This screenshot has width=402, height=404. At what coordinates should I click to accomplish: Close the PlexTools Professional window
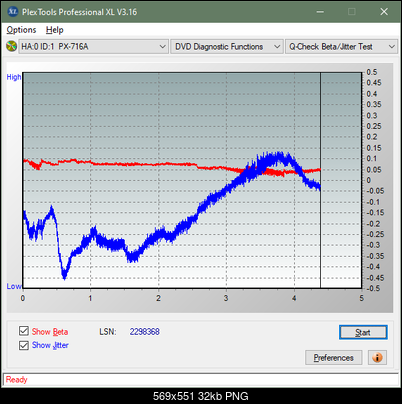coord(384,12)
